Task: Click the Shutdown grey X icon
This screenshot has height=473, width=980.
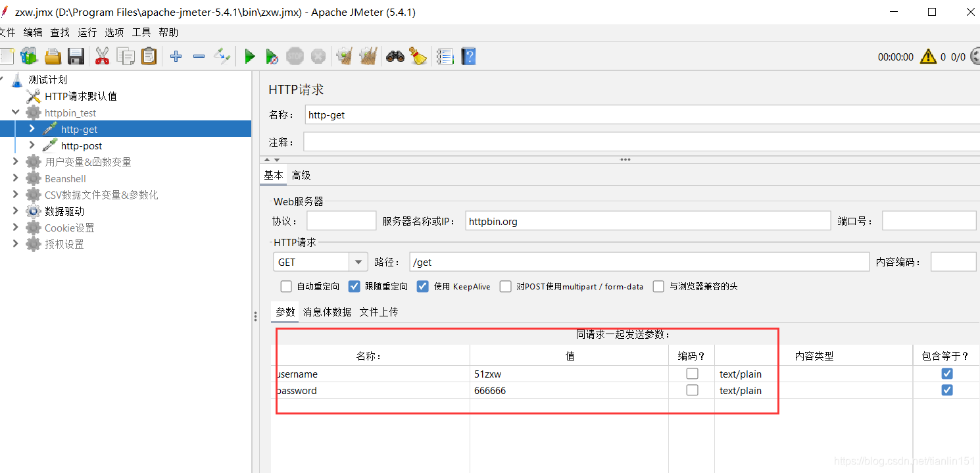Action: (318, 57)
